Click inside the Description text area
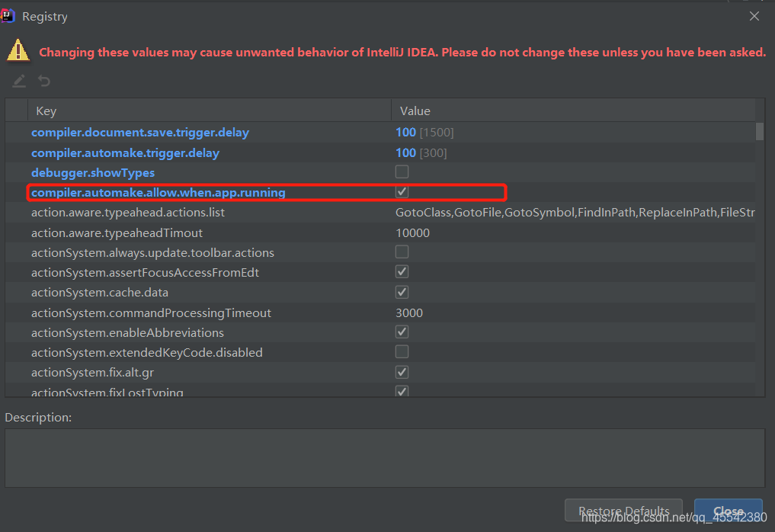Screen dimensions: 775x532 tap(384, 457)
